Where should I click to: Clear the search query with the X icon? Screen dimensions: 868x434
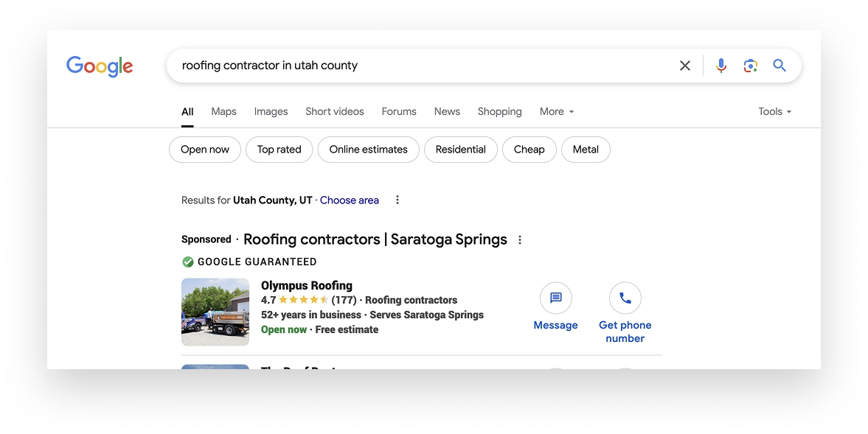(685, 66)
